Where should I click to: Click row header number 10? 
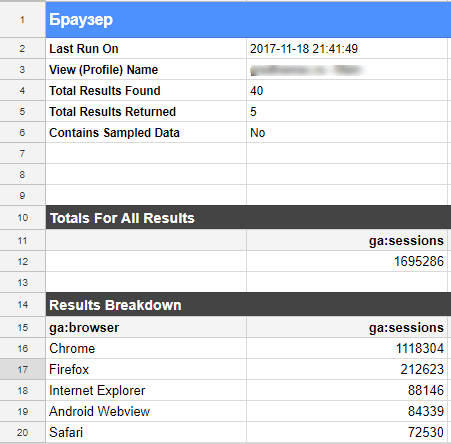(x=22, y=218)
